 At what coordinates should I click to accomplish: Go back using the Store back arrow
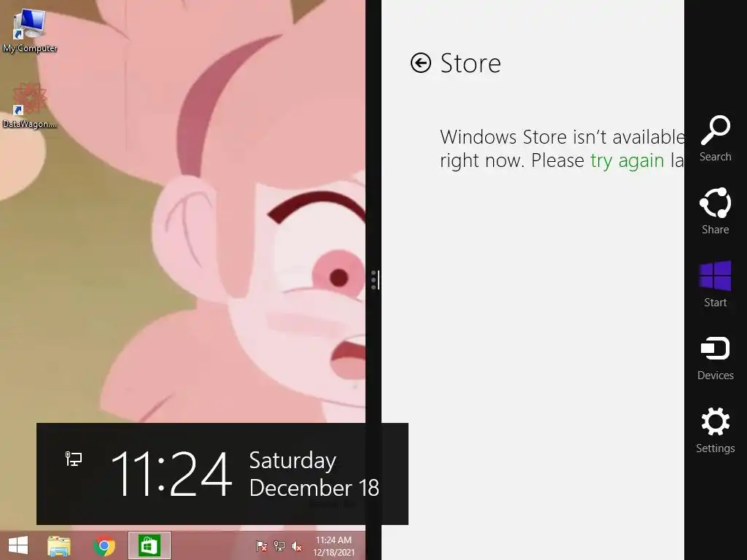pyautogui.click(x=421, y=63)
